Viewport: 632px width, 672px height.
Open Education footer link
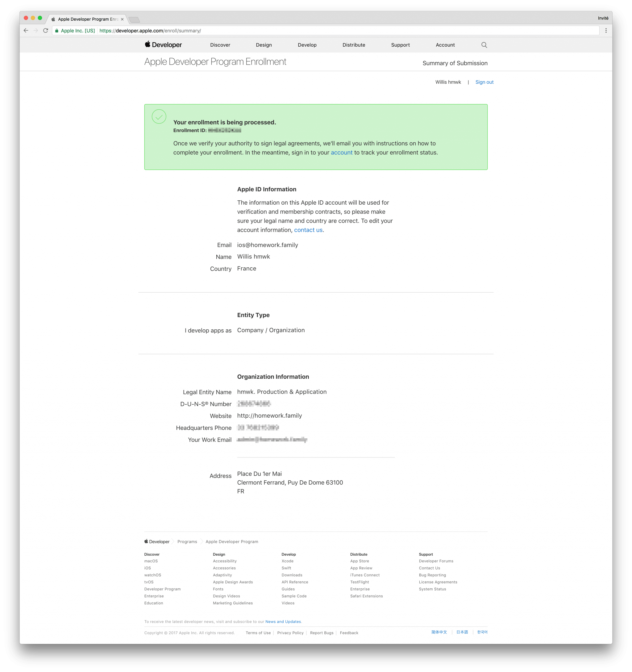click(153, 603)
